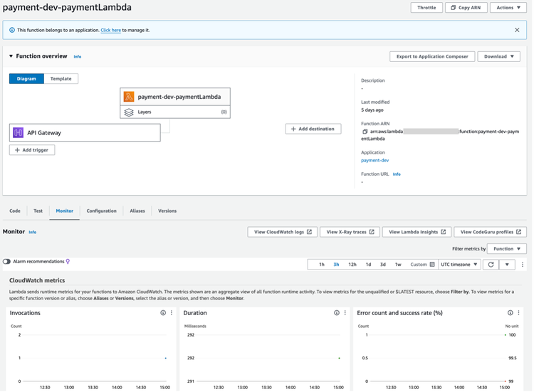Click Add destination button
The height and width of the screenshot is (392, 534).
click(313, 129)
